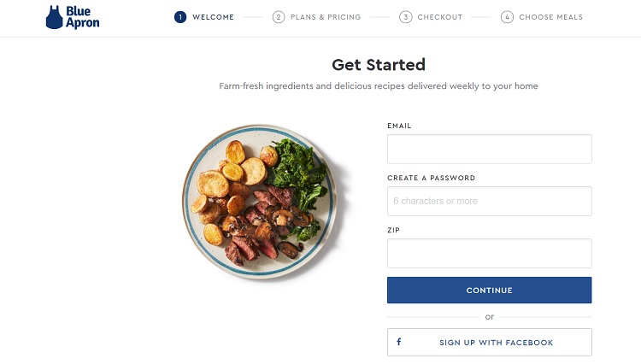Click the EMAIL field label
The width and height of the screenshot is (641, 364).
point(399,126)
